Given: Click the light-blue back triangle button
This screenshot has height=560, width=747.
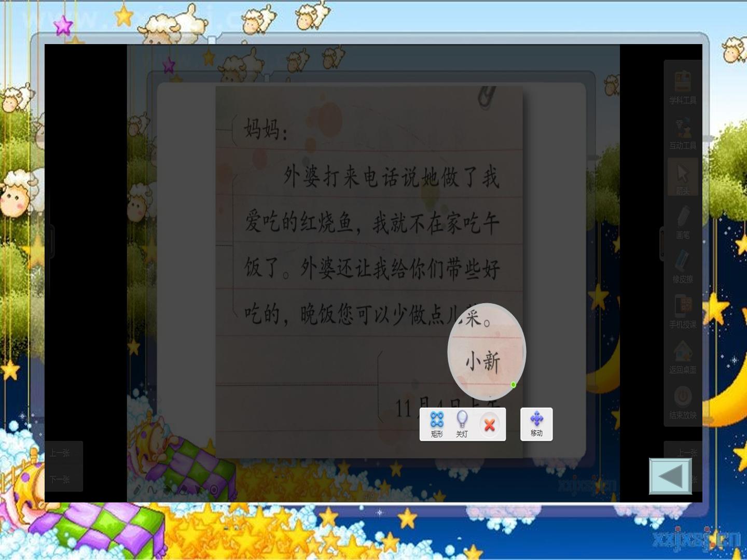Looking at the screenshot, I should point(670,476).
